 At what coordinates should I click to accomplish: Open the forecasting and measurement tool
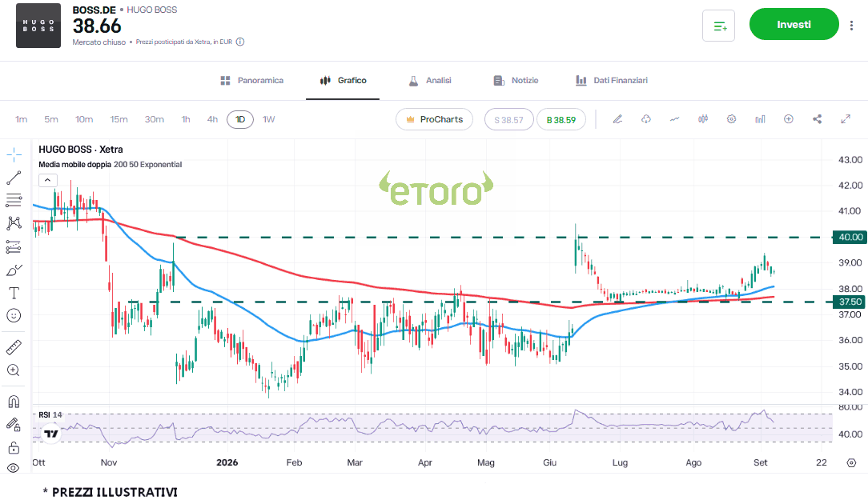(14, 246)
